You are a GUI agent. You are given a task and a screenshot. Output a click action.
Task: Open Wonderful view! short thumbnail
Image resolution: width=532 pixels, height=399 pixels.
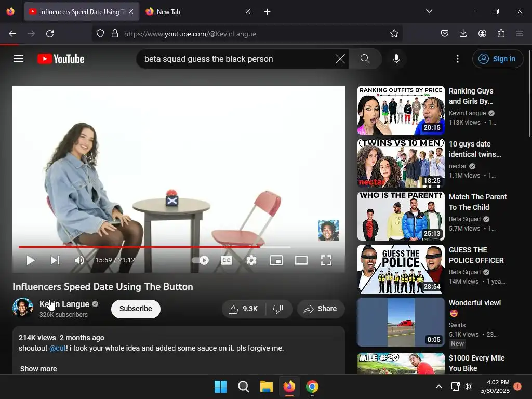click(x=401, y=322)
